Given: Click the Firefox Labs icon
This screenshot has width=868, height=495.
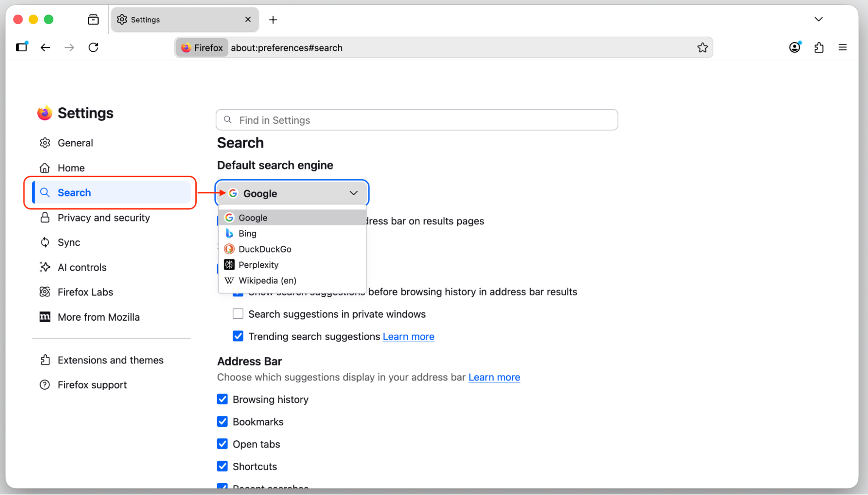Looking at the screenshot, I should [45, 292].
